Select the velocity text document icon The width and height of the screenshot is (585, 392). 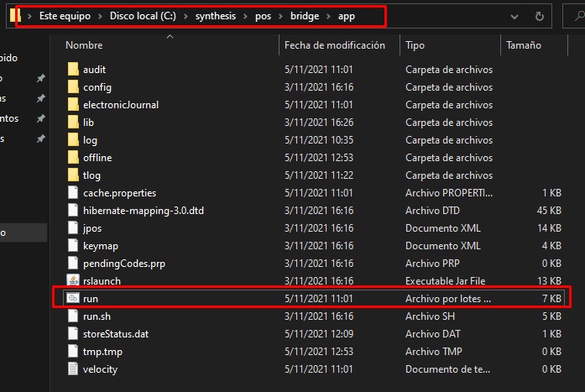(72, 369)
